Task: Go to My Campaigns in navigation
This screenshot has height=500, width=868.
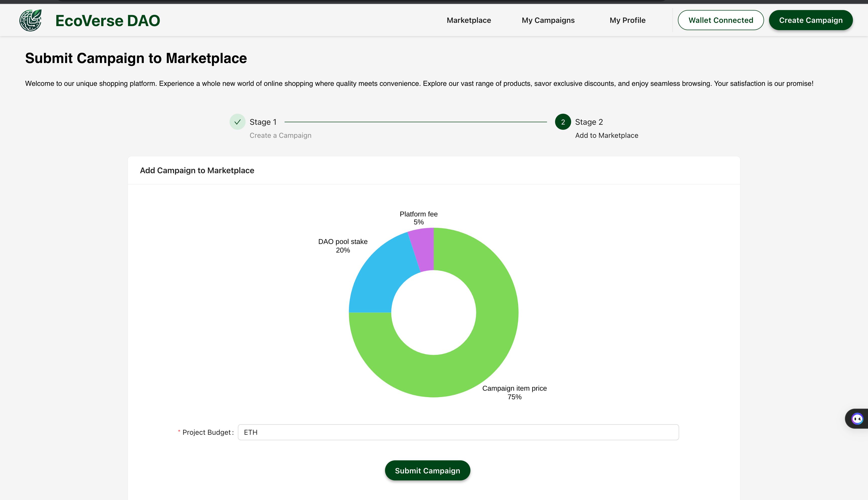Action: click(548, 20)
